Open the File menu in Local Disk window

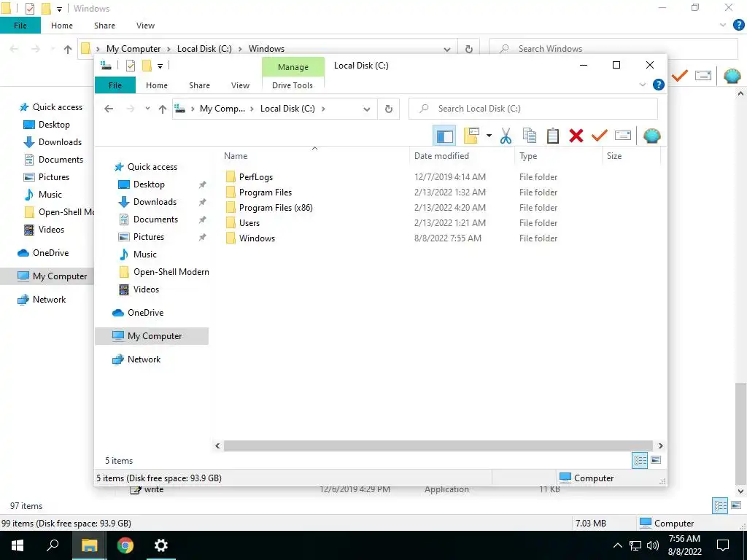(115, 85)
